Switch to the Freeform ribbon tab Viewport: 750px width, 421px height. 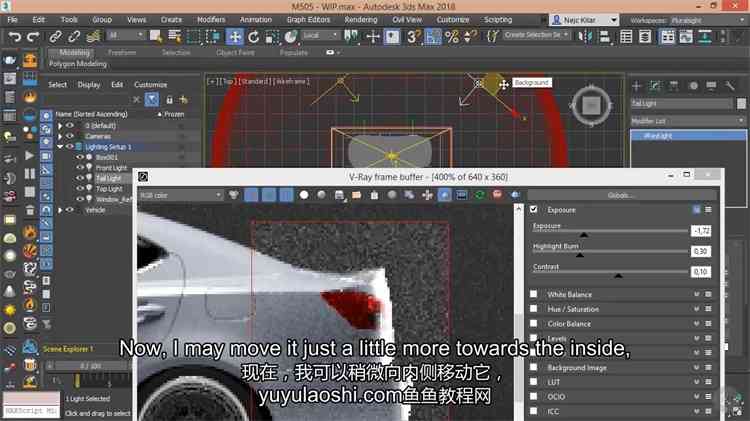tap(121, 53)
